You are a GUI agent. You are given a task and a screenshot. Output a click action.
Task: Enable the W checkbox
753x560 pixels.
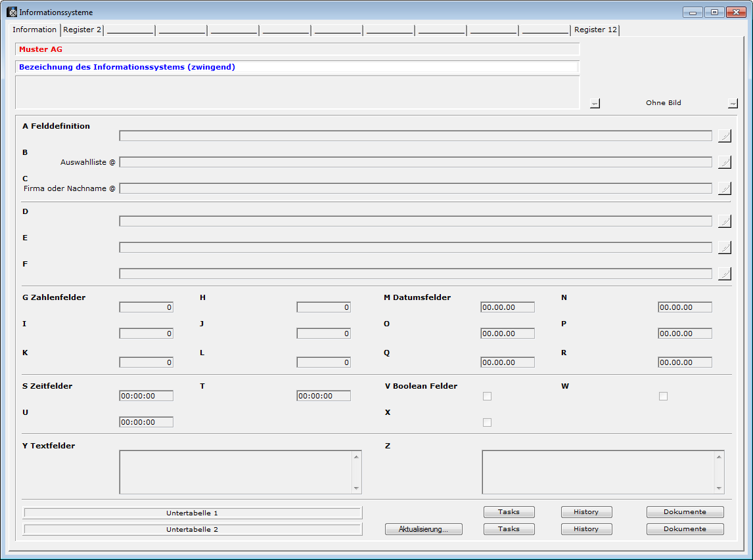point(663,396)
